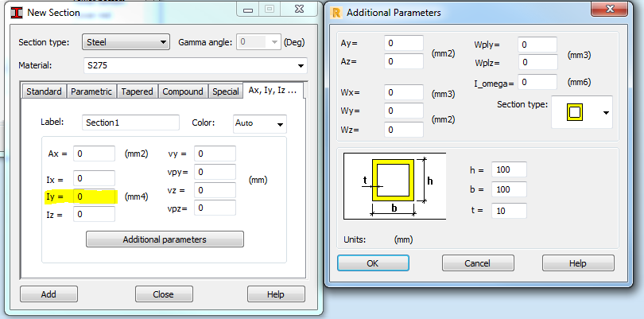Close the Additional Parameters dialog with X
The height and width of the screenshot is (319, 644).
pos(610,10)
